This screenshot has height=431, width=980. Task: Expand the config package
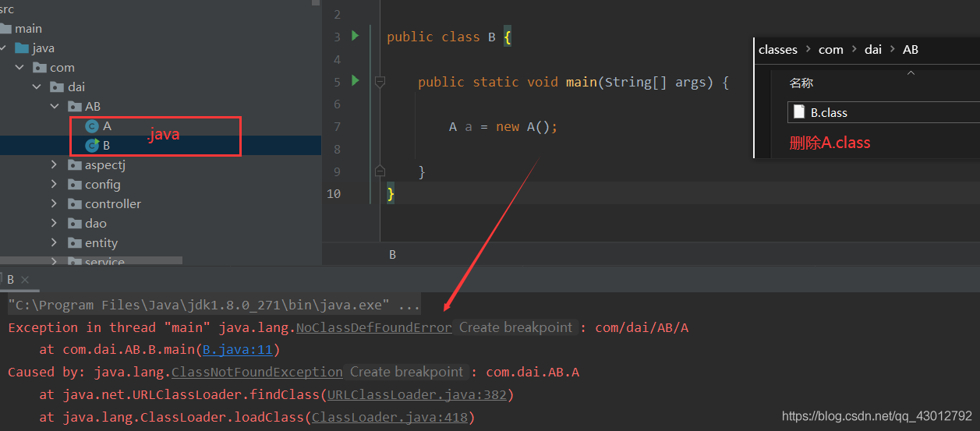click(54, 184)
